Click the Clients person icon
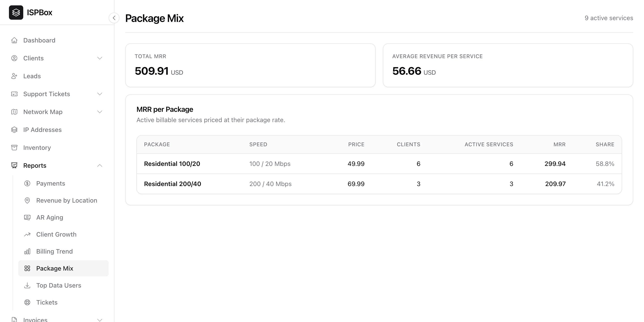This screenshot has width=644, height=322. [x=14, y=58]
